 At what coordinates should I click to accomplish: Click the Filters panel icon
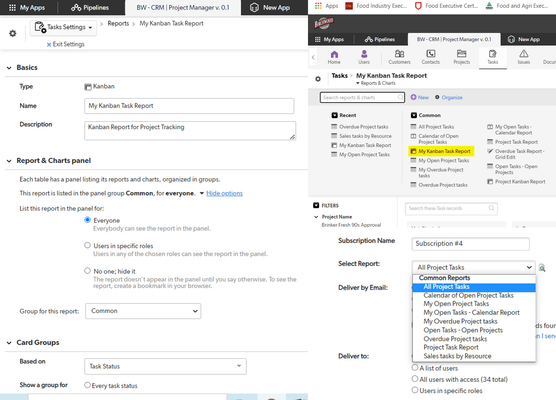click(316, 205)
